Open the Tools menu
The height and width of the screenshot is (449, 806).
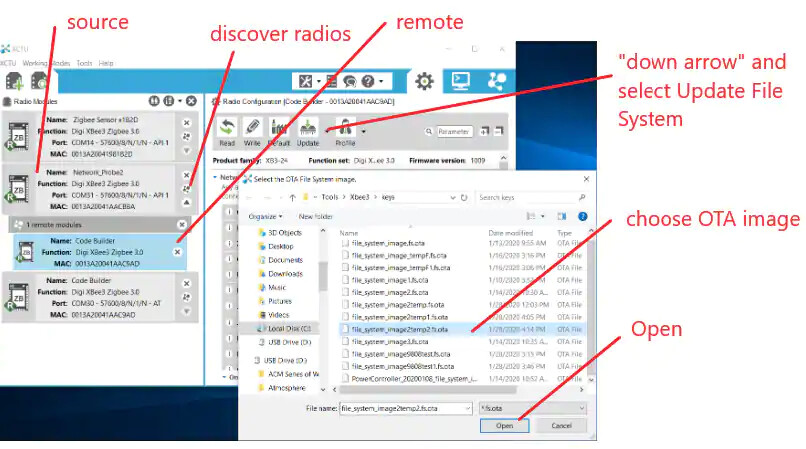pyautogui.click(x=84, y=63)
